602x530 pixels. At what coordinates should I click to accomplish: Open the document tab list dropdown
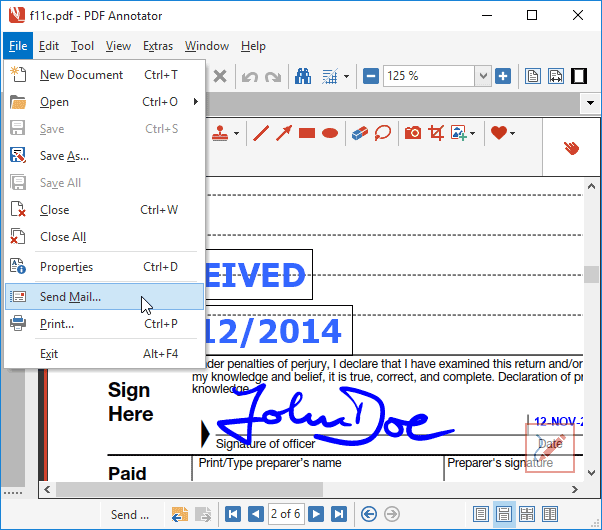click(590, 103)
